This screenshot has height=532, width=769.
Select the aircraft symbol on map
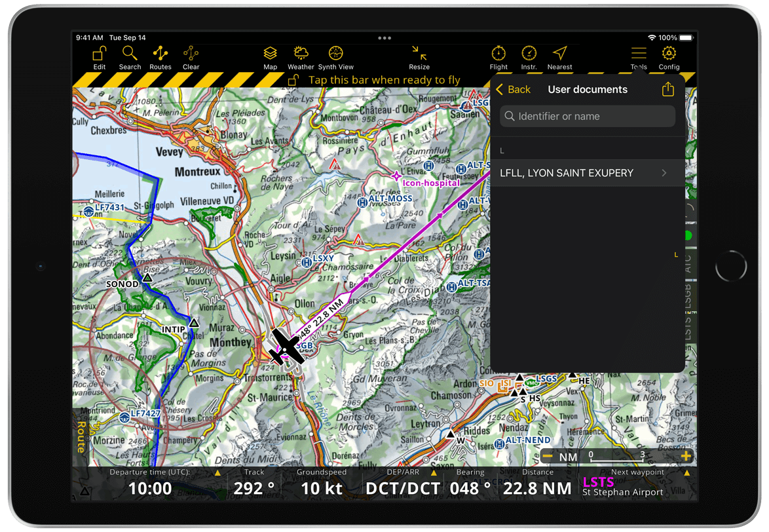286,348
